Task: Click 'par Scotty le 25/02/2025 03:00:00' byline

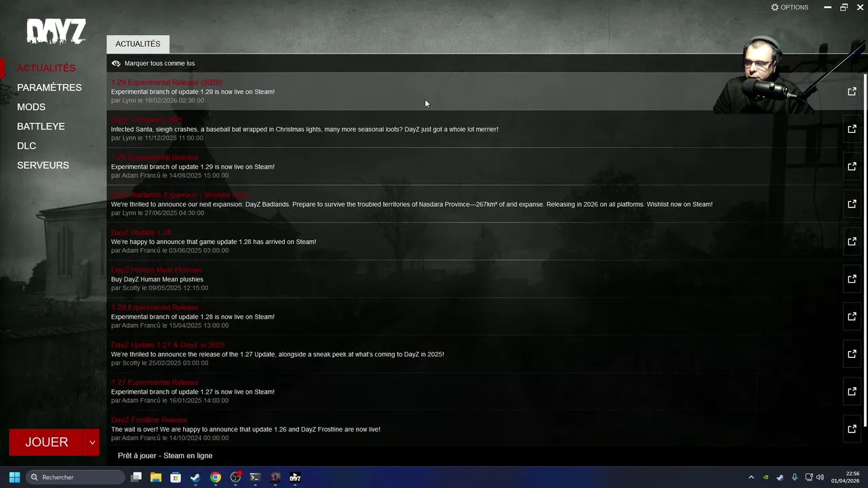Action: pos(159,363)
